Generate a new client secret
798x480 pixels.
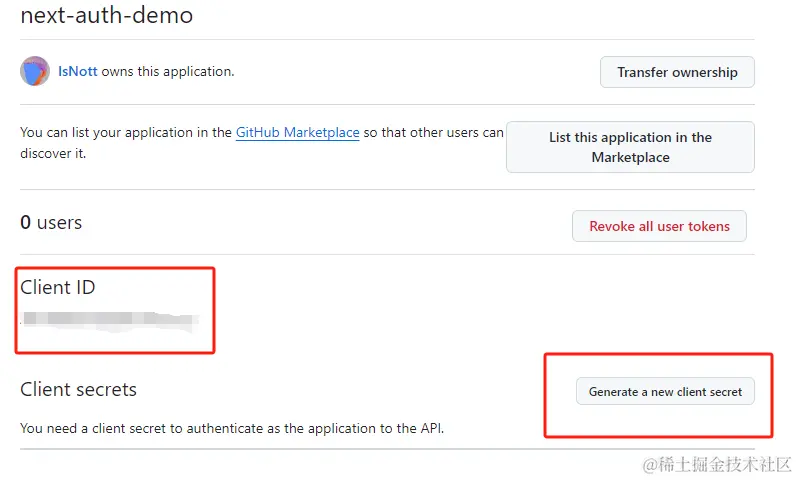point(665,392)
